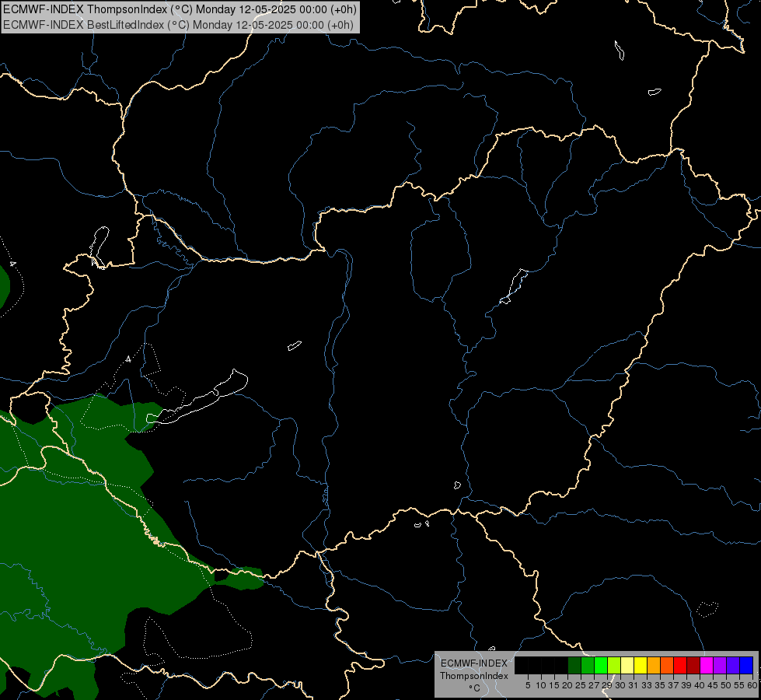The image size is (761, 700).
Task: Pick the yellow-green 29–30 legend swatch
Action: (614, 665)
